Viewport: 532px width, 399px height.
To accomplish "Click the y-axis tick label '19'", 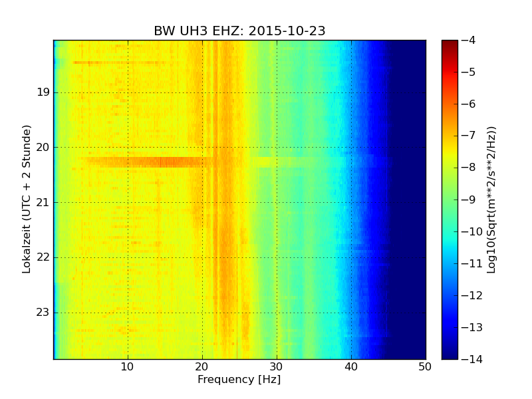I will [43, 92].
